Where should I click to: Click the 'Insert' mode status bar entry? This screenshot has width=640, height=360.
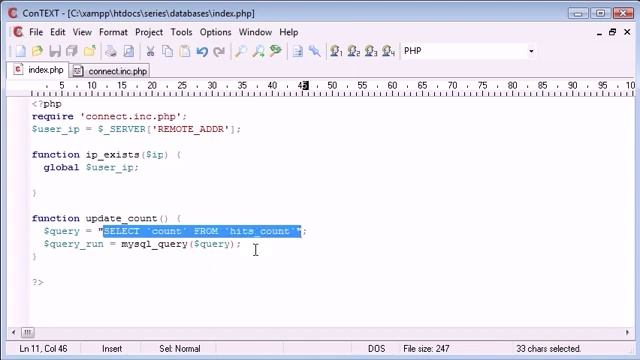[112, 349]
